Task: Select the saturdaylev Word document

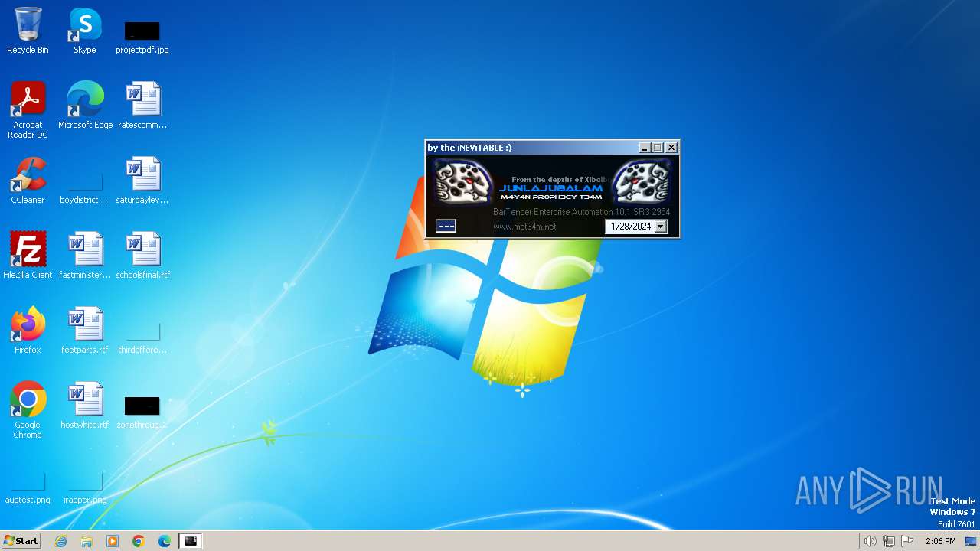Action: [142, 181]
